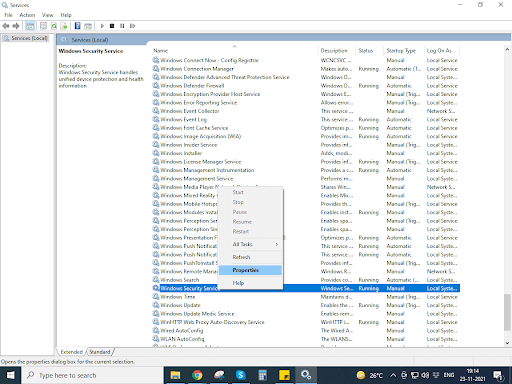Toggle Show/Hide Console Tree toolbar icon
The height and width of the screenshot is (384, 512).
[30, 26]
